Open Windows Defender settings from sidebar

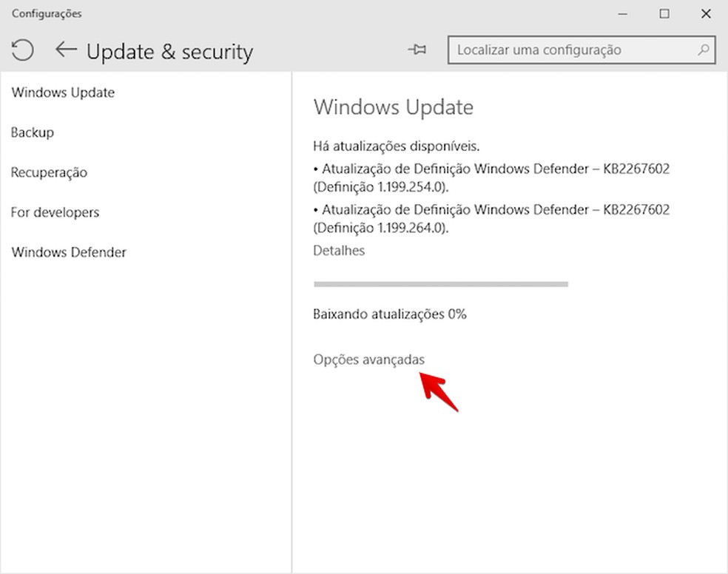(68, 252)
